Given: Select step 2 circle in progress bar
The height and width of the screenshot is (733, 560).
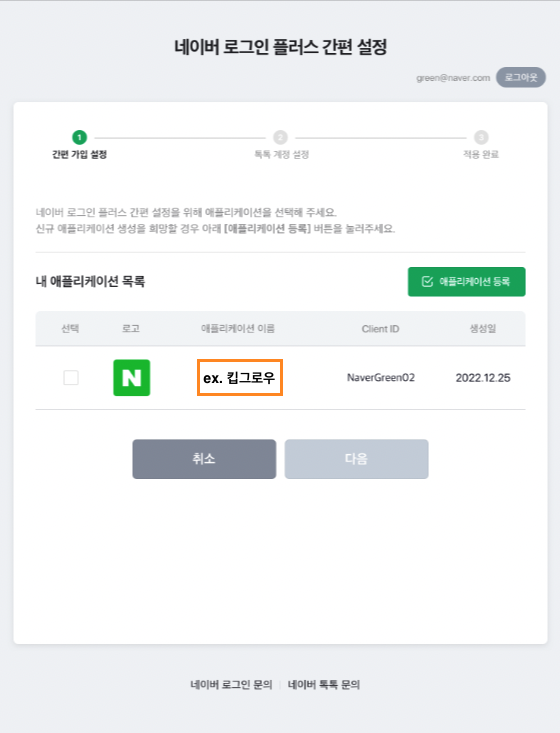Looking at the screenshot, I should coord(280,137).
